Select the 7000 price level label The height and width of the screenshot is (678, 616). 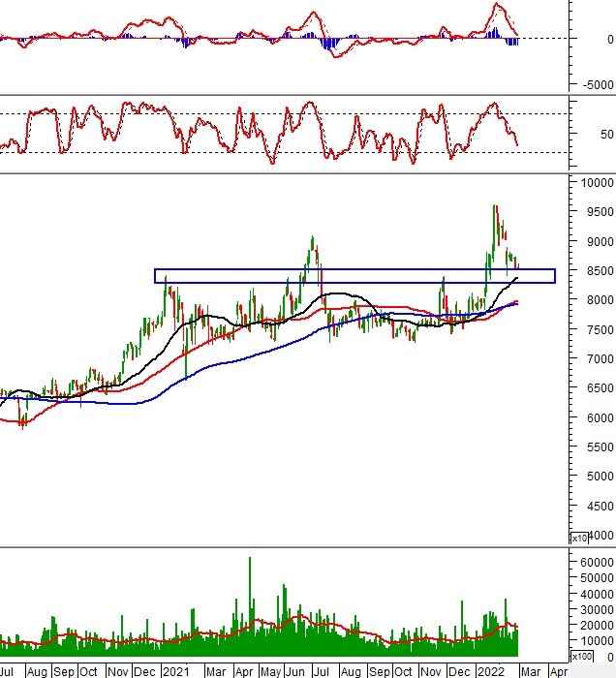(x=601, y=359)
